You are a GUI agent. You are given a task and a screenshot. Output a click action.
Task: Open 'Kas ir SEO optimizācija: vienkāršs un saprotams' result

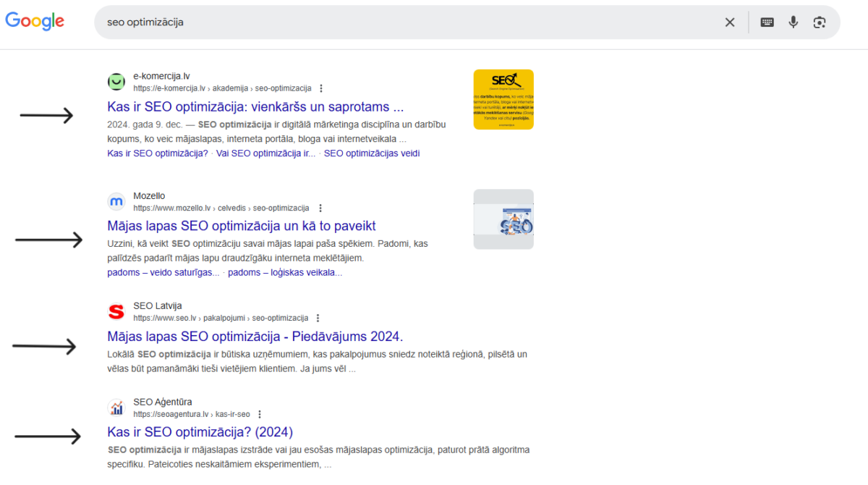[x=255, y=107]
